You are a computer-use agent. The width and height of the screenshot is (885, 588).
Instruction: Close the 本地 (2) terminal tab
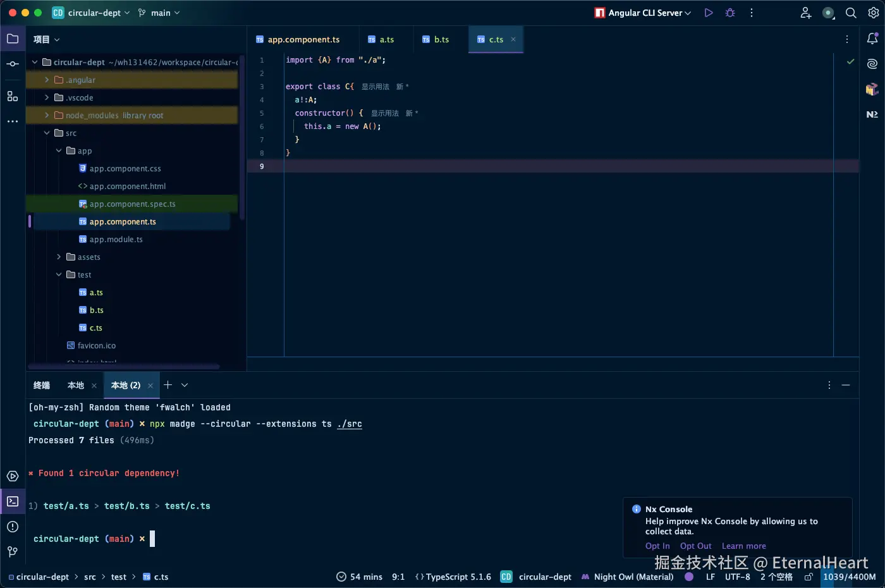pyautogui.click(x=150, y=386)
